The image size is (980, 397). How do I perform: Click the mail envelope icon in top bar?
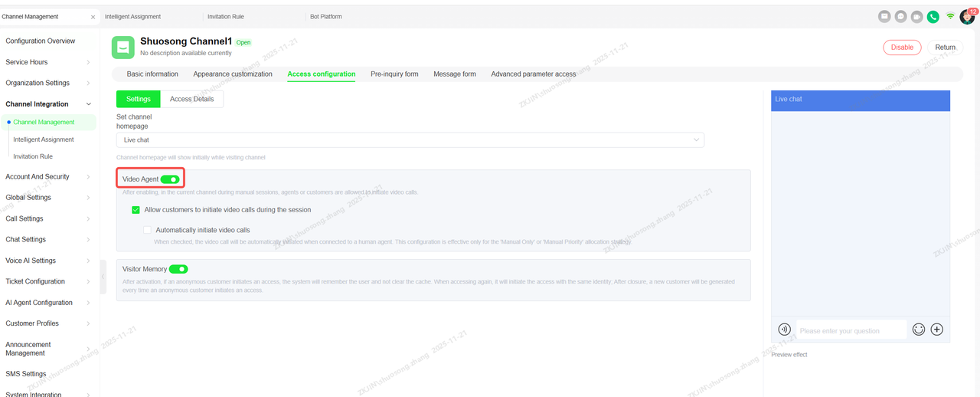884,16
